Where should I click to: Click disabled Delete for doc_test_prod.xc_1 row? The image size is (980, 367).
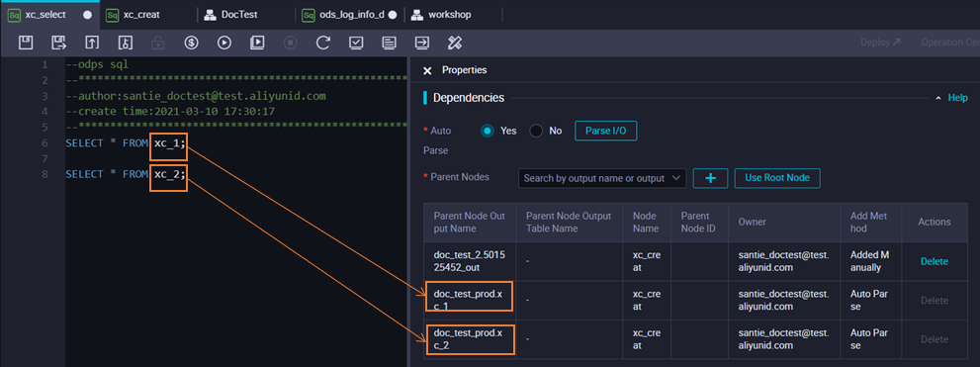click(935, 301)
